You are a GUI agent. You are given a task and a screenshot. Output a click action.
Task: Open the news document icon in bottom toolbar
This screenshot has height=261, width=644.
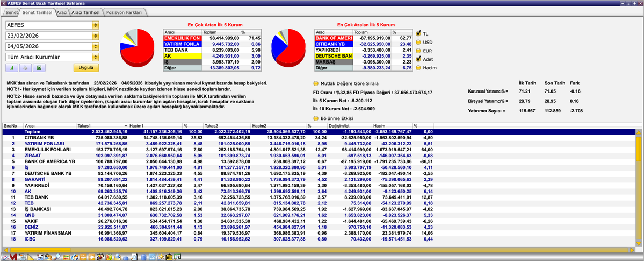(22, 257)
